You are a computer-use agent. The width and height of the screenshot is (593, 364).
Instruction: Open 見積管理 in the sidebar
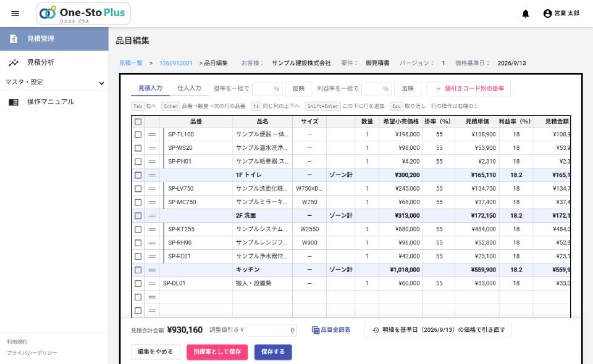[x=54, y=38]
